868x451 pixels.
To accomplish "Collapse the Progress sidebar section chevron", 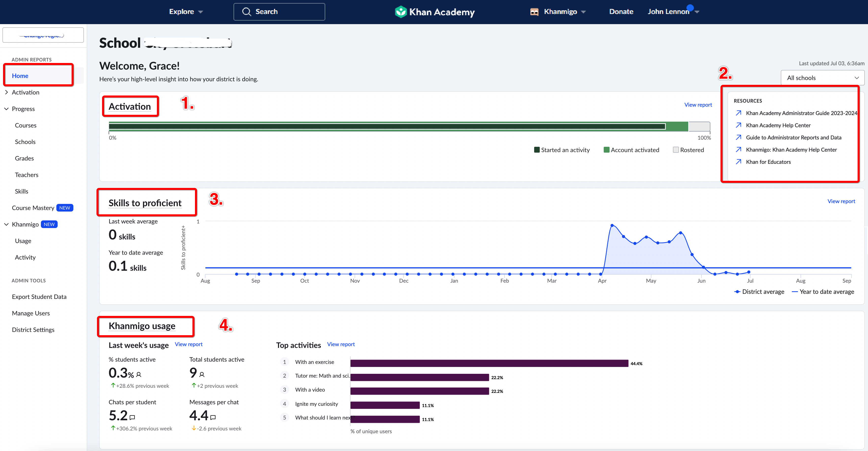I will point(6,108).
